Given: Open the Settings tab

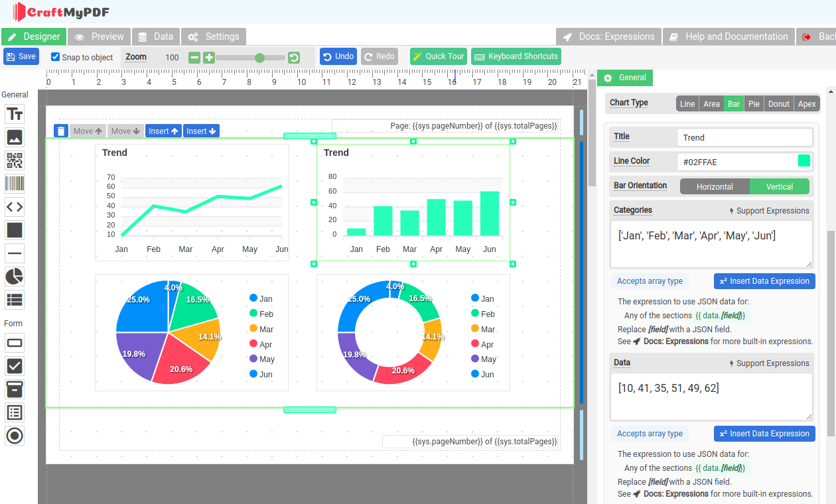Looking at the screenshot, I should coord(213,36).
